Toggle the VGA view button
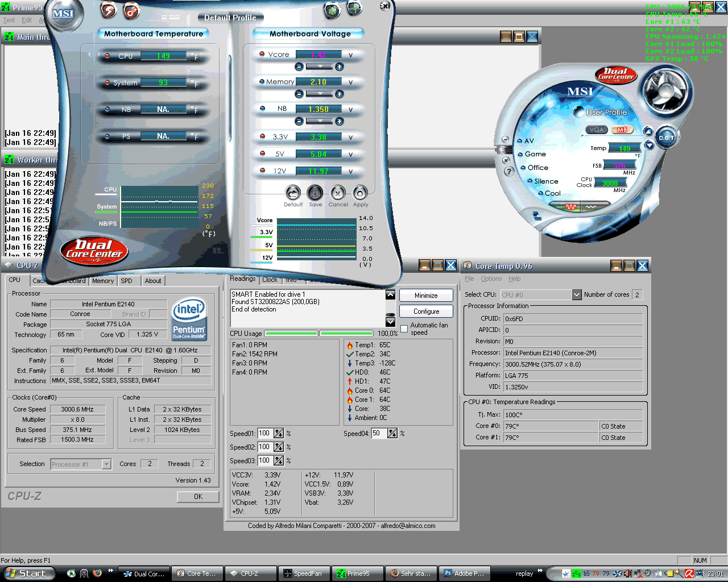 (596, 130)
